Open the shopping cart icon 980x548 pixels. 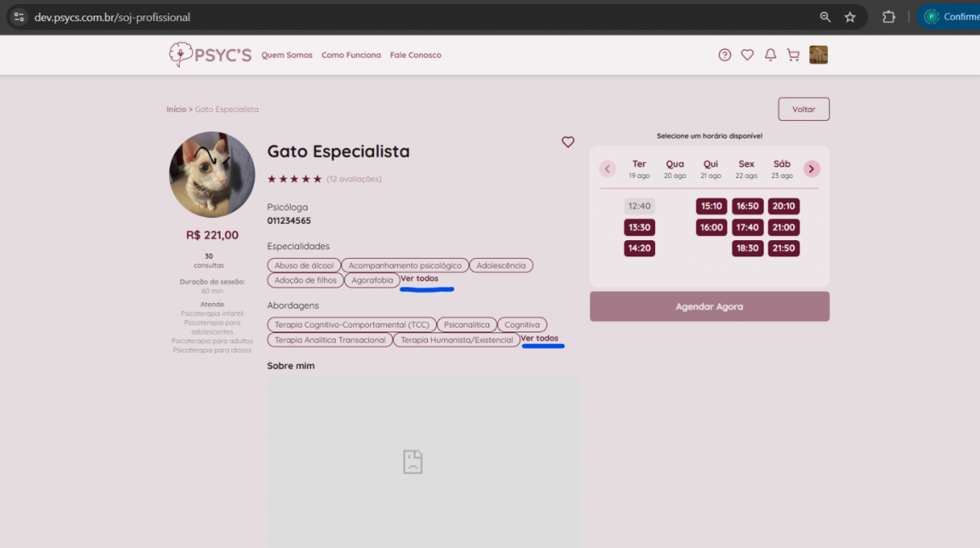click(x=793, y=55)
